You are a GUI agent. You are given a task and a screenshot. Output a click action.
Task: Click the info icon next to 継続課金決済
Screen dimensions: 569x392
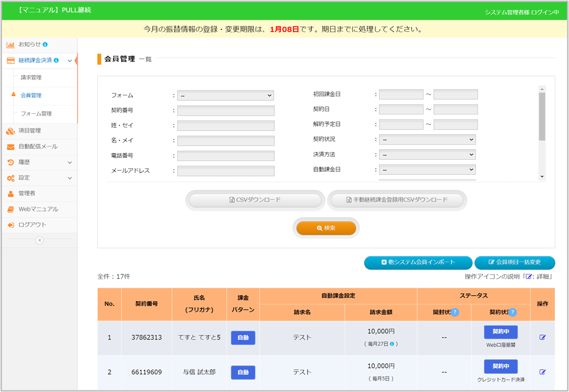[57, 59]
